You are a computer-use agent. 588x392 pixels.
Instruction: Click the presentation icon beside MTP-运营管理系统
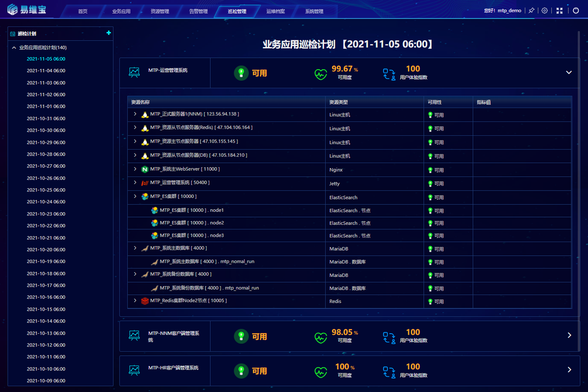[134, 72]
